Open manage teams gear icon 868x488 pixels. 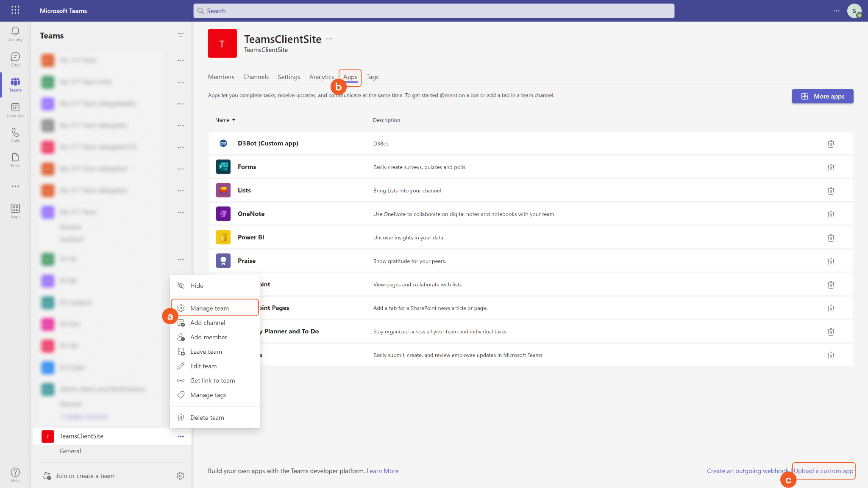click(x=180, y=476)
